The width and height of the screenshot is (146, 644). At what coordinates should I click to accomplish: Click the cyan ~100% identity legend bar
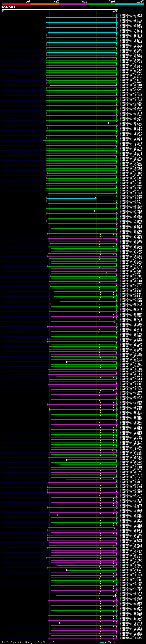click(x=130, y=4)
